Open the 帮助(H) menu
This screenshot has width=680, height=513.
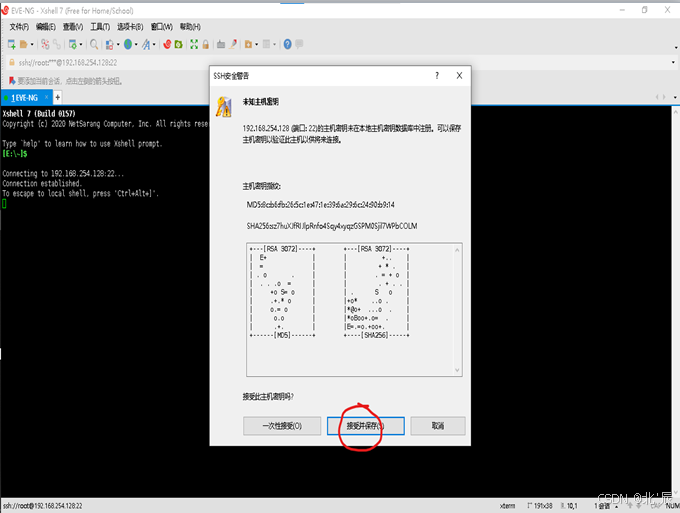(x=190, y=27)
